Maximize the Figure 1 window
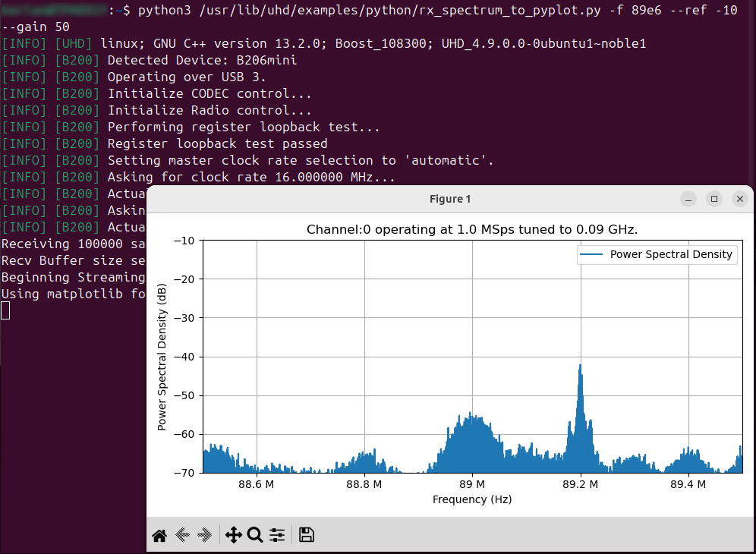The height and width of the screenshot is (554, 756). click(714, 199)
